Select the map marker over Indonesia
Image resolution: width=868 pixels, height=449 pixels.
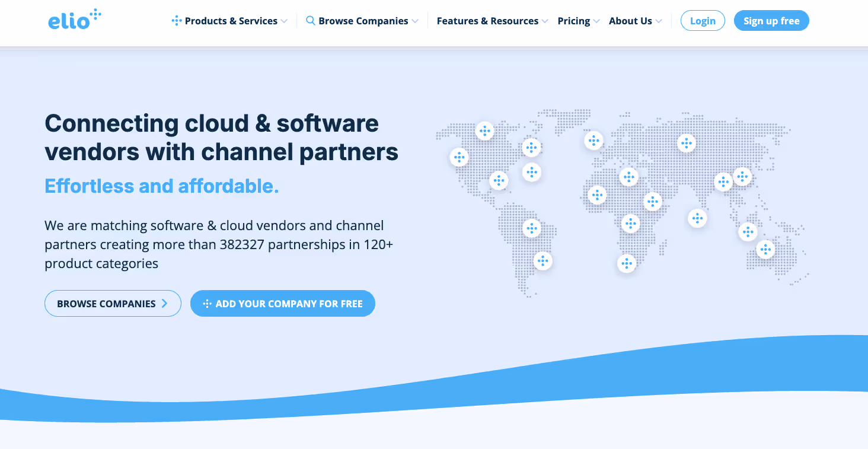tap(748, 231)
